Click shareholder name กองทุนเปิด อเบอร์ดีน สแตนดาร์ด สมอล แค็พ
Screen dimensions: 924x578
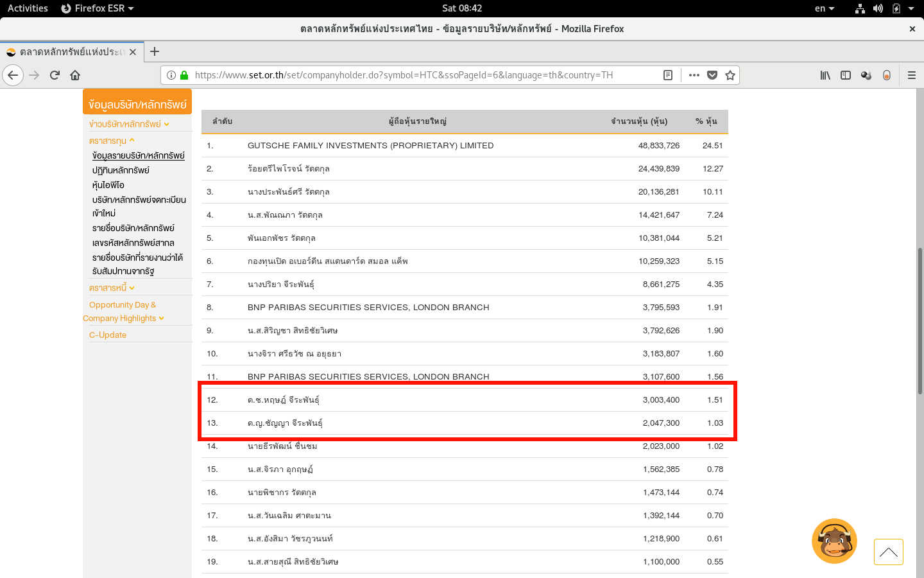(328, 261)
